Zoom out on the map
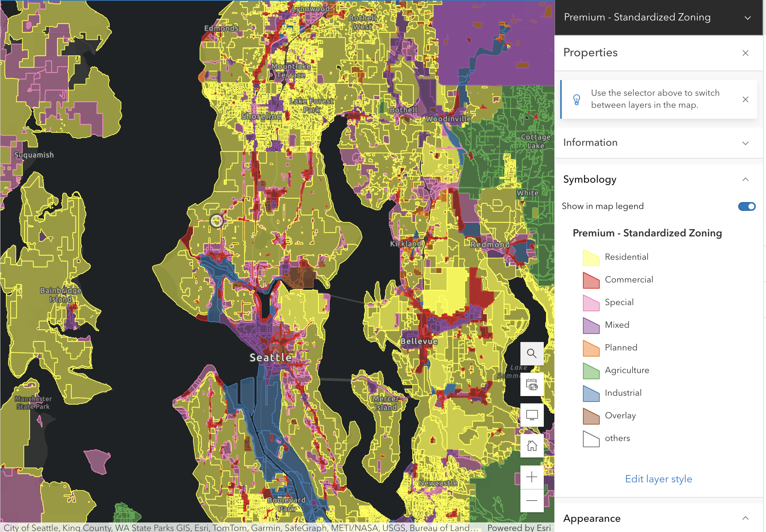 click(x=532, y=501)
